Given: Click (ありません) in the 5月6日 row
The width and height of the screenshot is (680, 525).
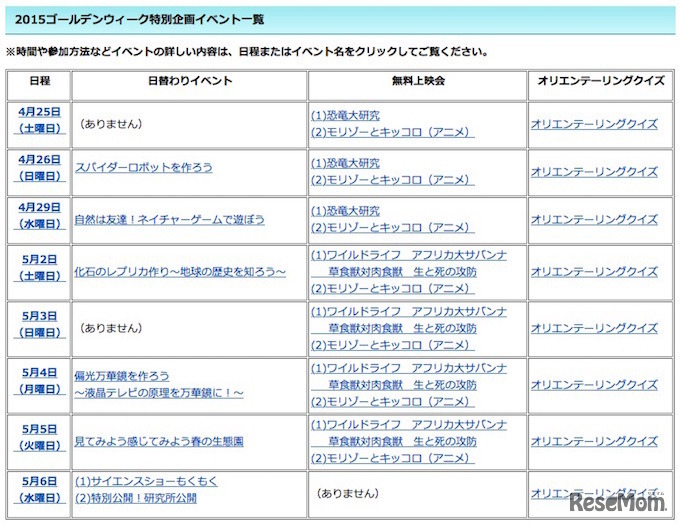Looking at the screenshot, I should pos(347,493).
